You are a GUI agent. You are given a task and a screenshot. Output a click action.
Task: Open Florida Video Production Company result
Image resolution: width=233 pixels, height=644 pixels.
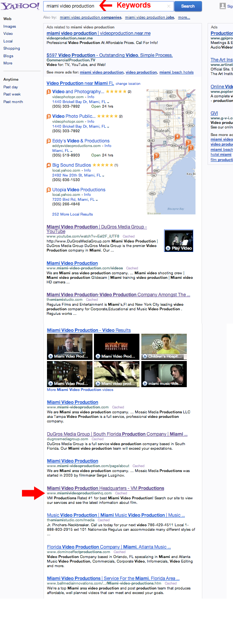[x=109, y=547]
